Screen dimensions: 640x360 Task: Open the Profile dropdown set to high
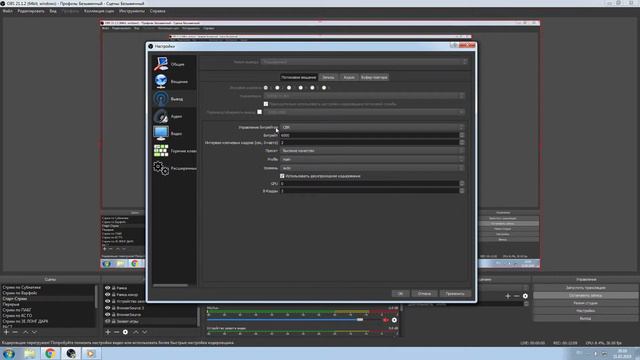[x=372, y=159]
